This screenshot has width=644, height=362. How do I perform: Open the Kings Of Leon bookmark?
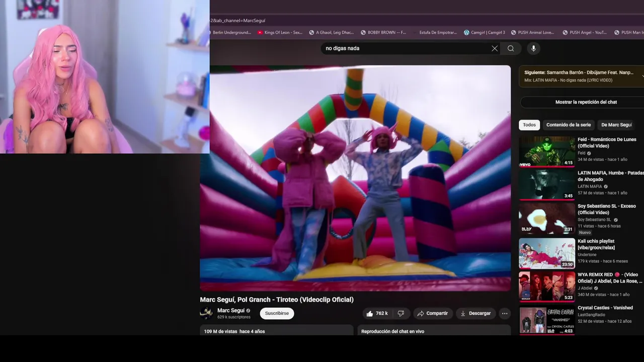[x=280, y=33]
